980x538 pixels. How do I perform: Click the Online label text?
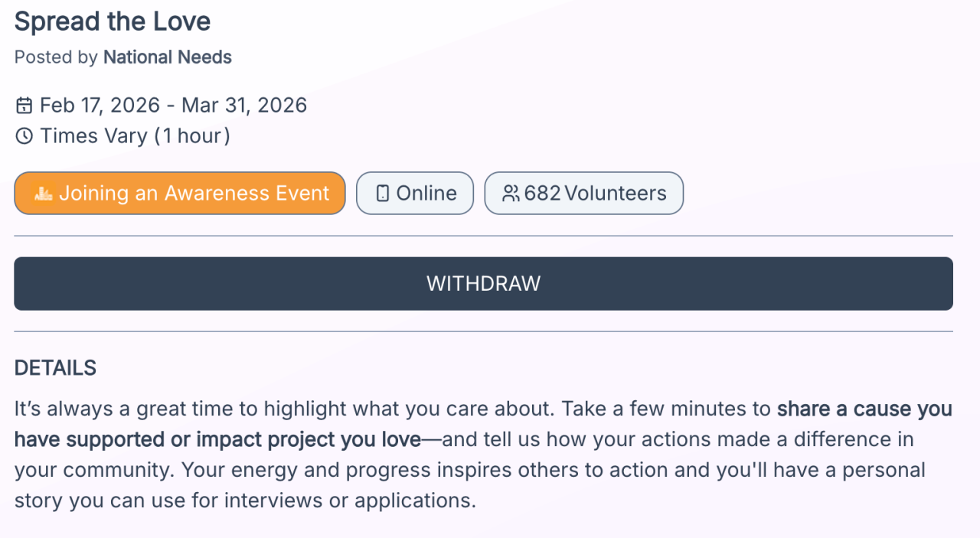click(426, 194)
